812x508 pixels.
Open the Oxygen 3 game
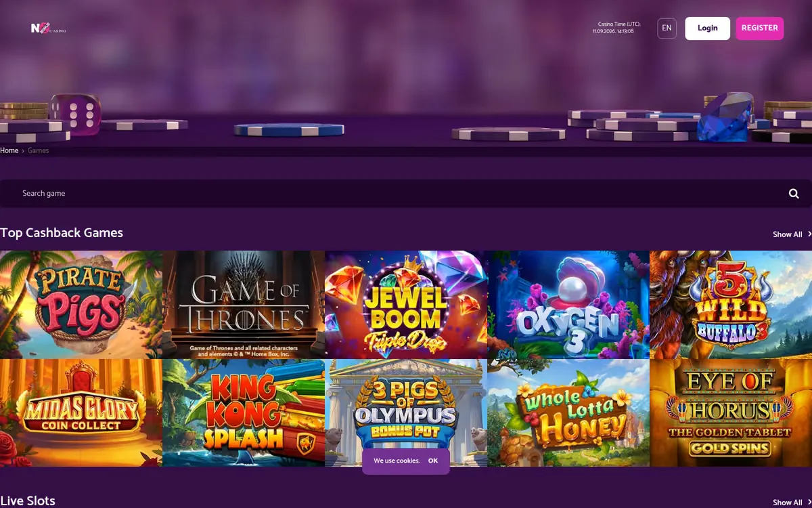point(568,305)
